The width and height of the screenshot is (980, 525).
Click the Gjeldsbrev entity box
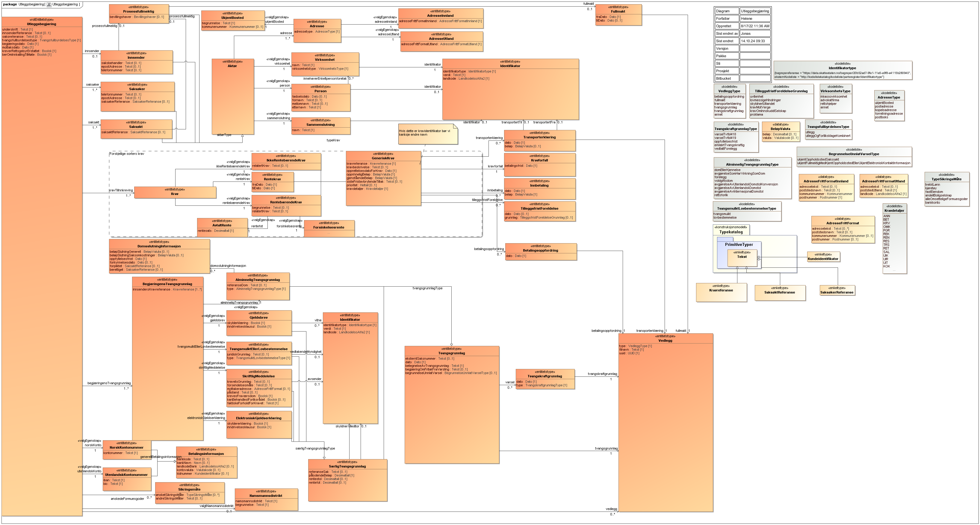(x=259, y=323)
